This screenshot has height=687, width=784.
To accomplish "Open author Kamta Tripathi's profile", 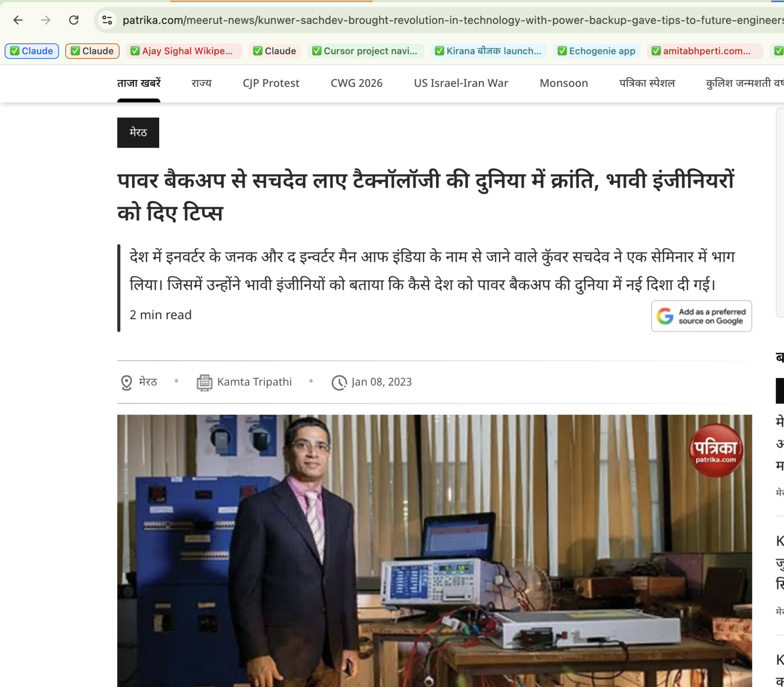I will tap(255, 382).
